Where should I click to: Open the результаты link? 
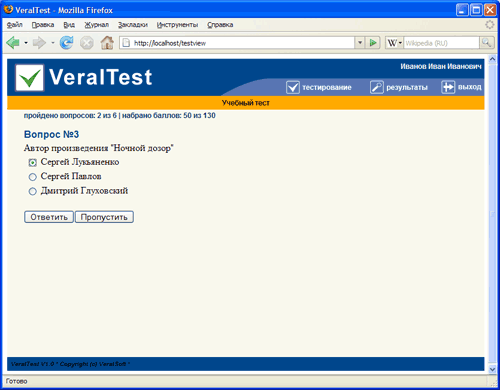pyautogui.click(x=407, y=87)
